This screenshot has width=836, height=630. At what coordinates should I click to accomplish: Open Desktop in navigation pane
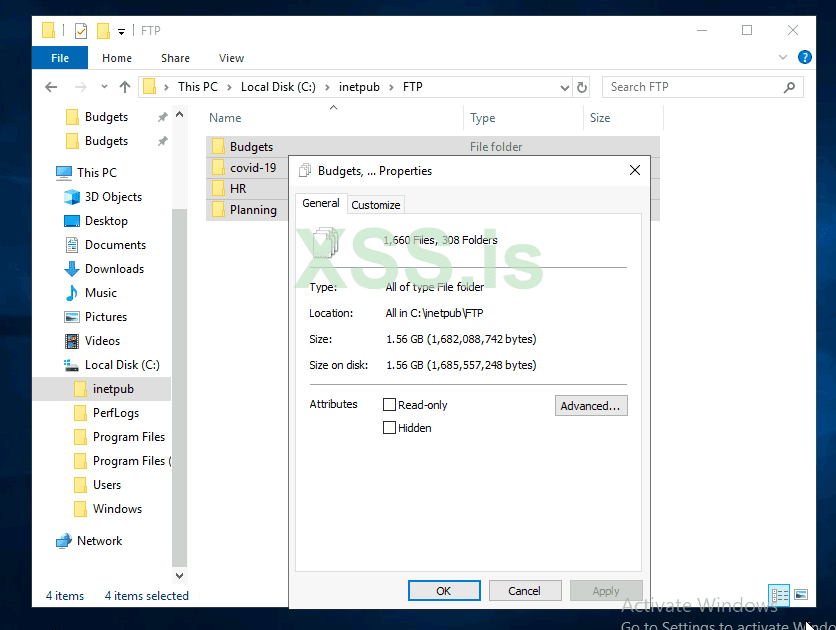click(106, 221)
